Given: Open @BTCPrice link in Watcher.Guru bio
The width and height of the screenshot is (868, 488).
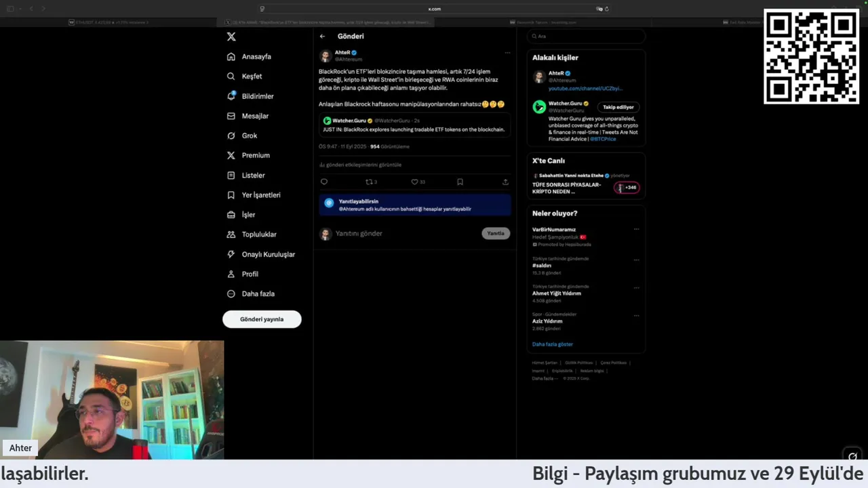Looking at the screenshot, I should click(x=603, y=139).
